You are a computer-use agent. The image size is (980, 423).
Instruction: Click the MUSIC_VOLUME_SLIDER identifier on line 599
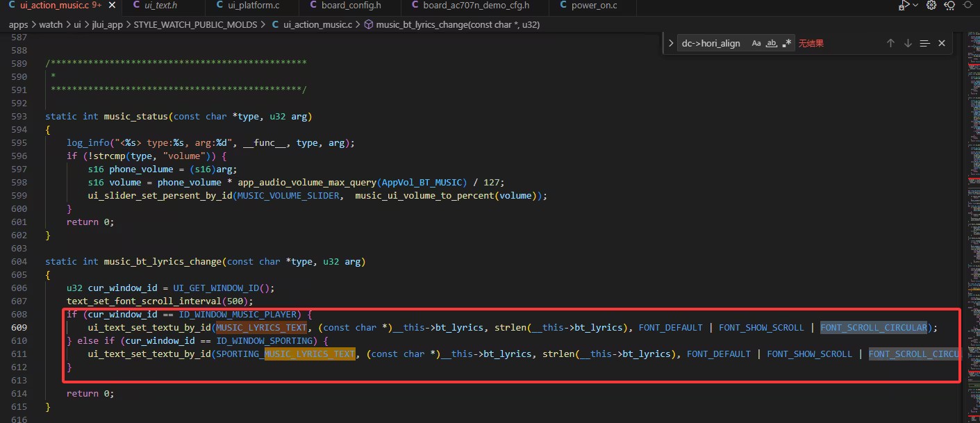point(288,195)
